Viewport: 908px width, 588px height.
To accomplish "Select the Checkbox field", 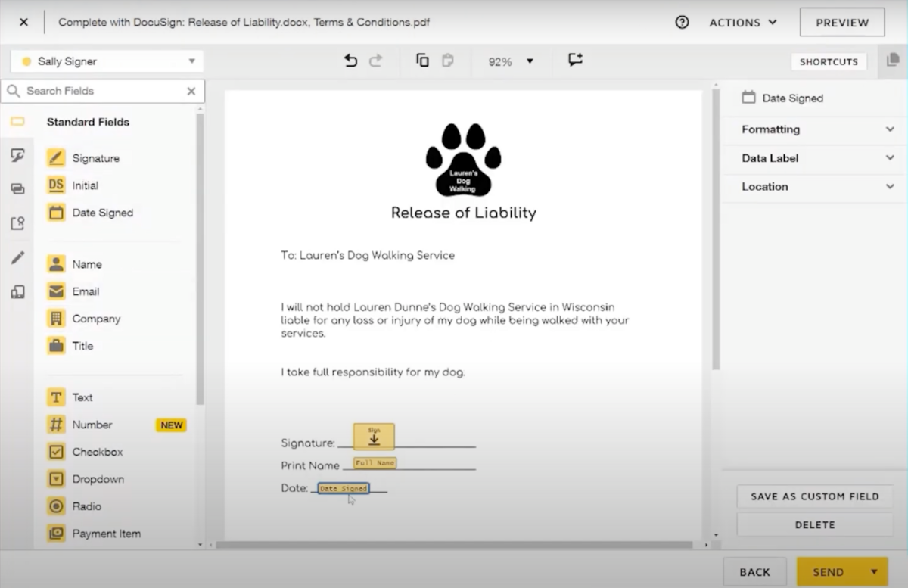I will [85, 452].
